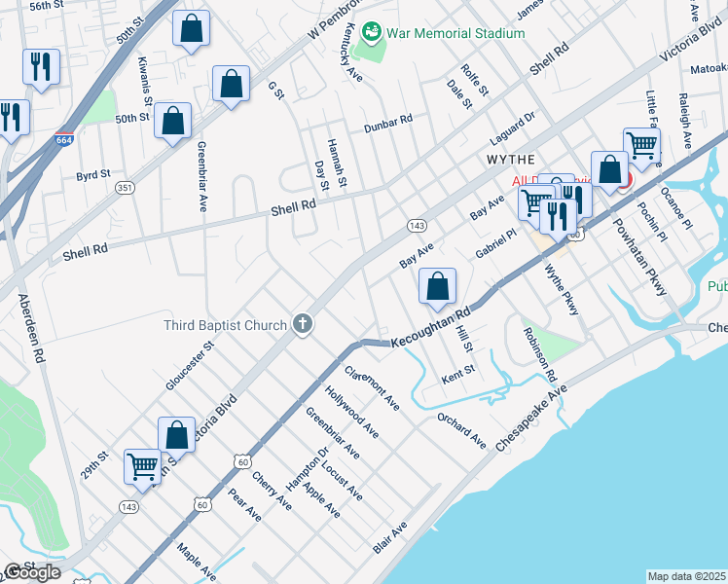Click the Claremont Ave label

point(372,388)
